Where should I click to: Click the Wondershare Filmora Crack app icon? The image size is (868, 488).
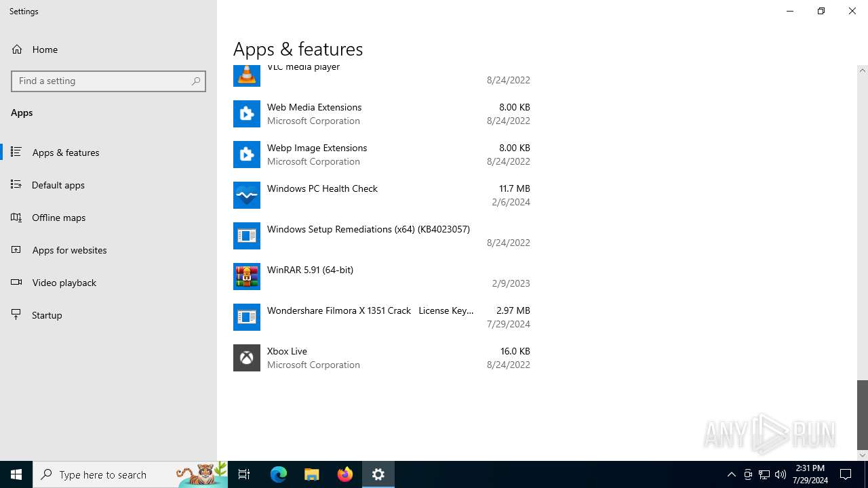pyautogui.click(x=247, y=317)
